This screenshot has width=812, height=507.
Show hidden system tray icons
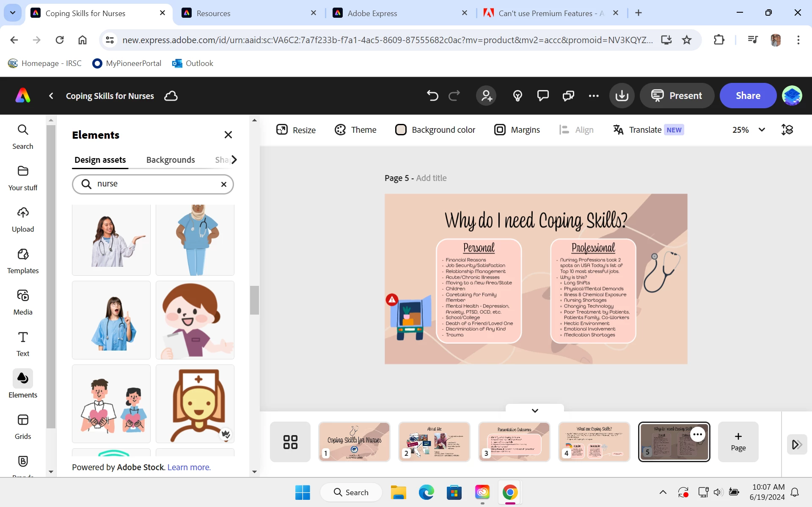point(663,492)
